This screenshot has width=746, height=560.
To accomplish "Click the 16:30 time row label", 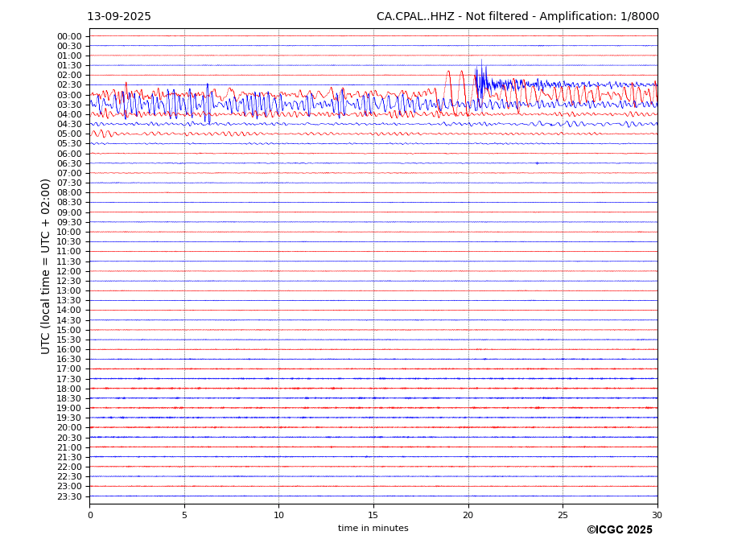I will [69, 360].
